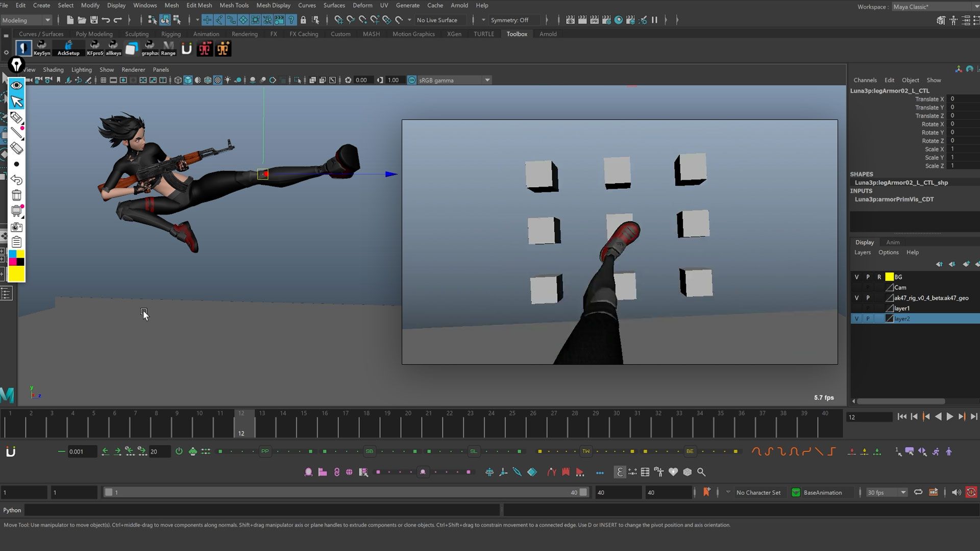
Task: Click the play forward button
Action: pos(949,417)
